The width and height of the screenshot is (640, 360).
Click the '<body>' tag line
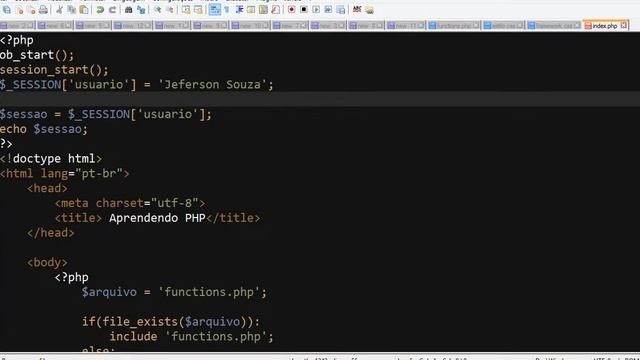pos(47,262)
